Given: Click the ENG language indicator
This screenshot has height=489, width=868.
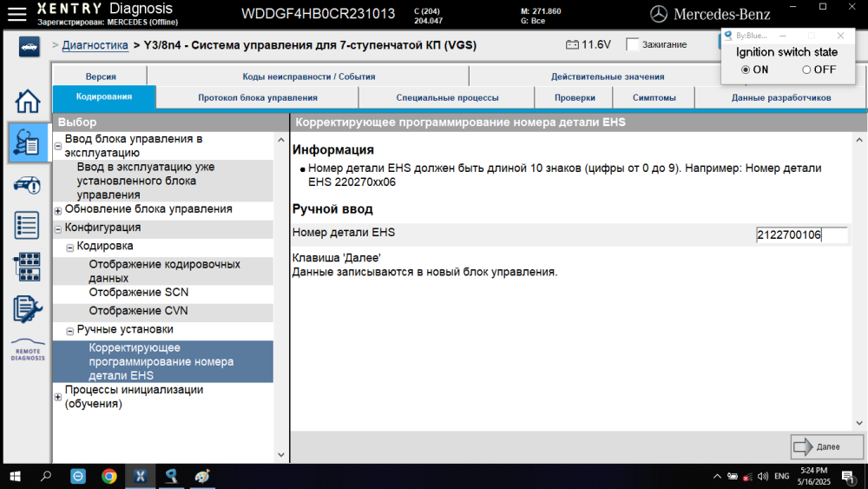Looking at the screenshot, I should [782, 476].
